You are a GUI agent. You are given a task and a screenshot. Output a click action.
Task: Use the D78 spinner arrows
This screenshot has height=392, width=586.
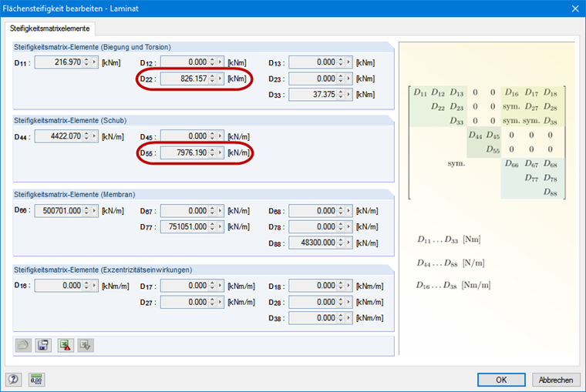341,227
